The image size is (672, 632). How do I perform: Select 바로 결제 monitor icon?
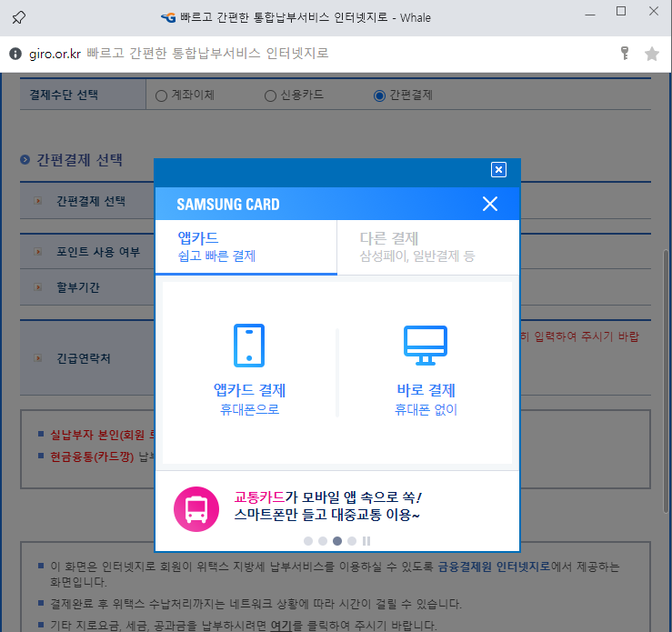426,346
